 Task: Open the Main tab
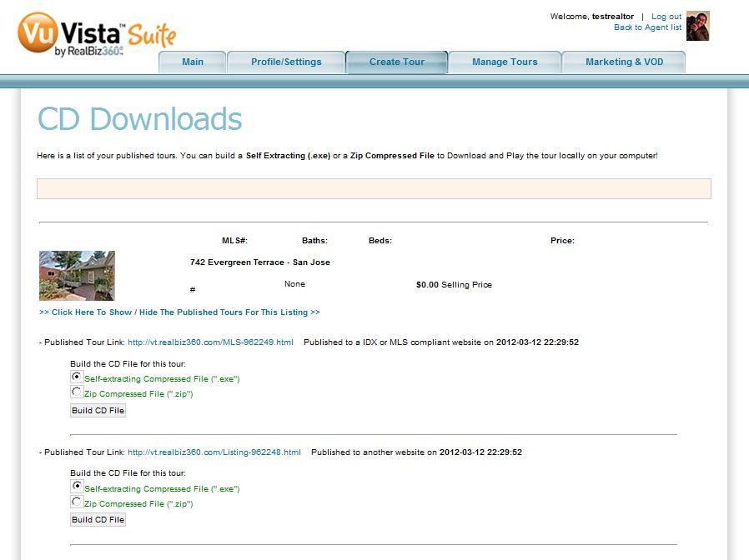click(x=193, y=62)
